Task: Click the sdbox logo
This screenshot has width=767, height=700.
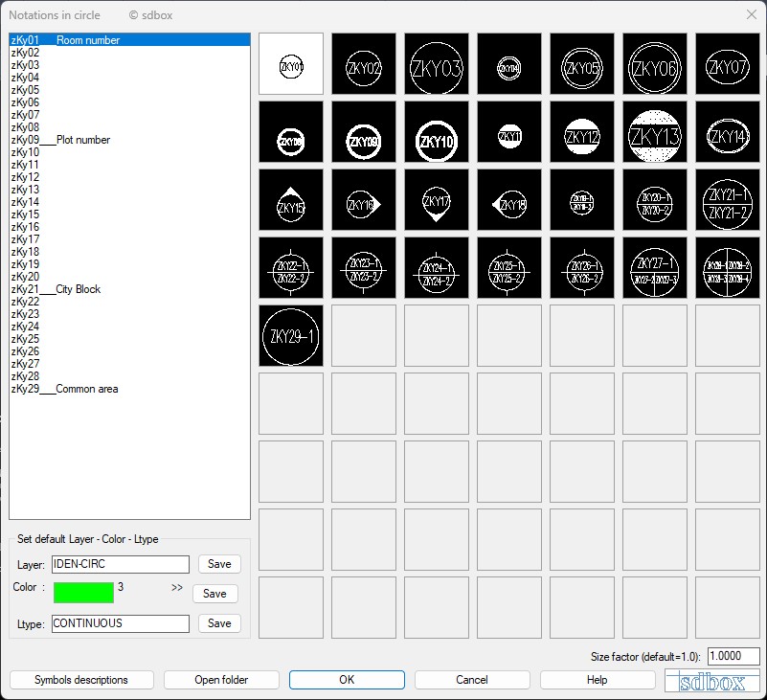Action: coord(712,681)
